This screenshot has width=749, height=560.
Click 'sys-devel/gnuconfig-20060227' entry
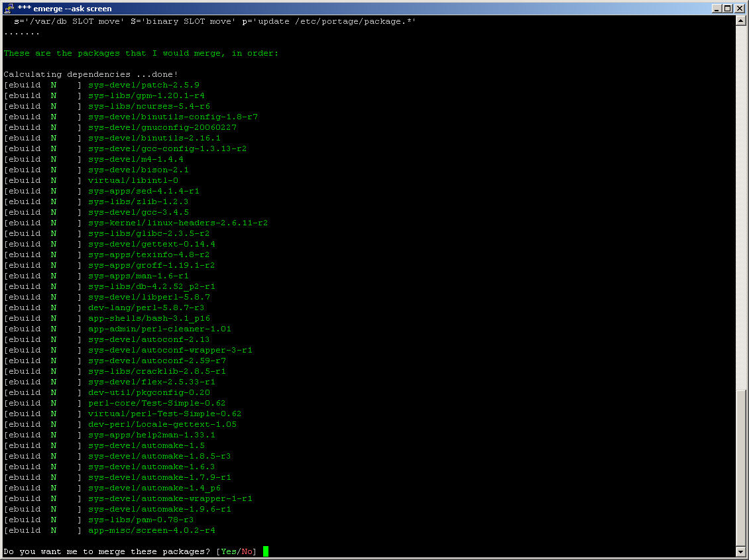click(x=162, y=127)
